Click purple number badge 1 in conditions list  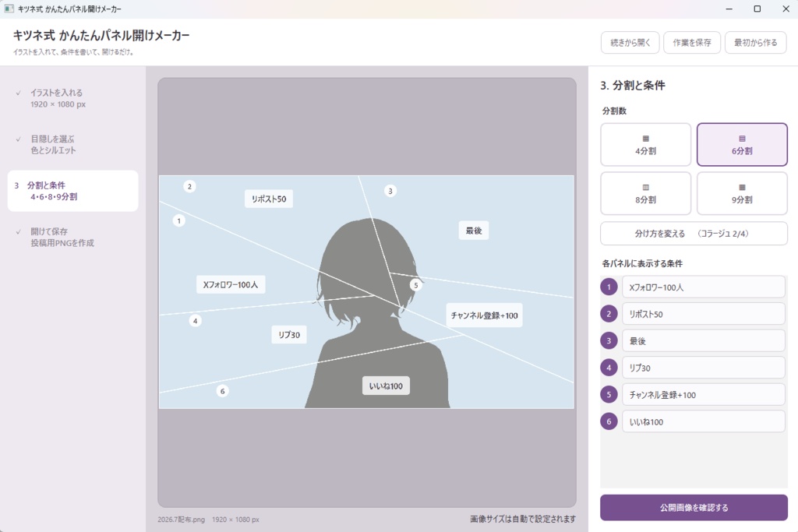609,287
